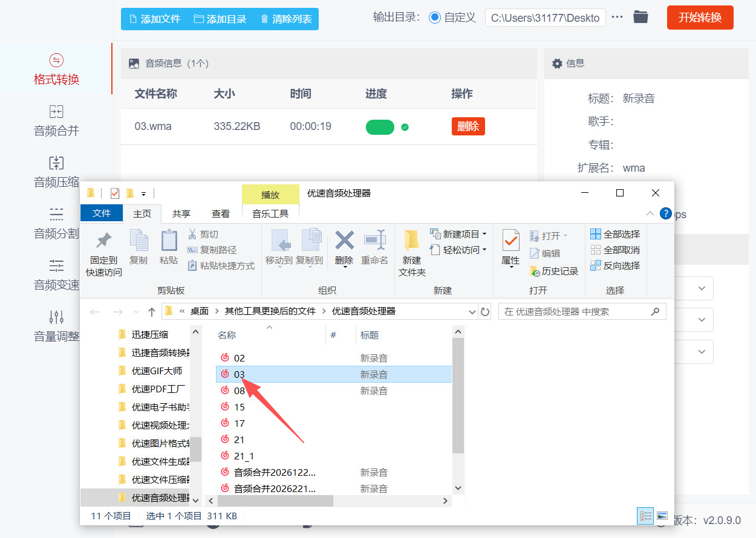
Task: Click the red X 删除 ribbon icon
Action: click(344, 241)
